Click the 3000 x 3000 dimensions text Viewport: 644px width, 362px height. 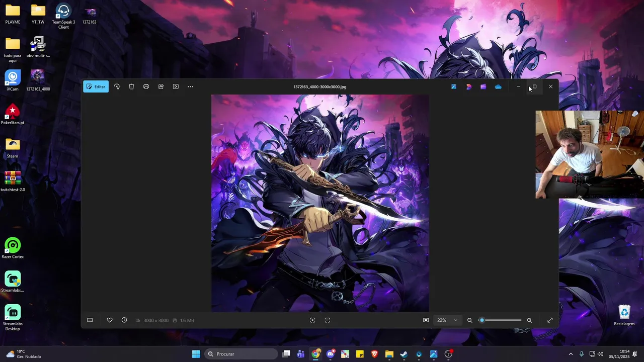click(x=156, y=320)
